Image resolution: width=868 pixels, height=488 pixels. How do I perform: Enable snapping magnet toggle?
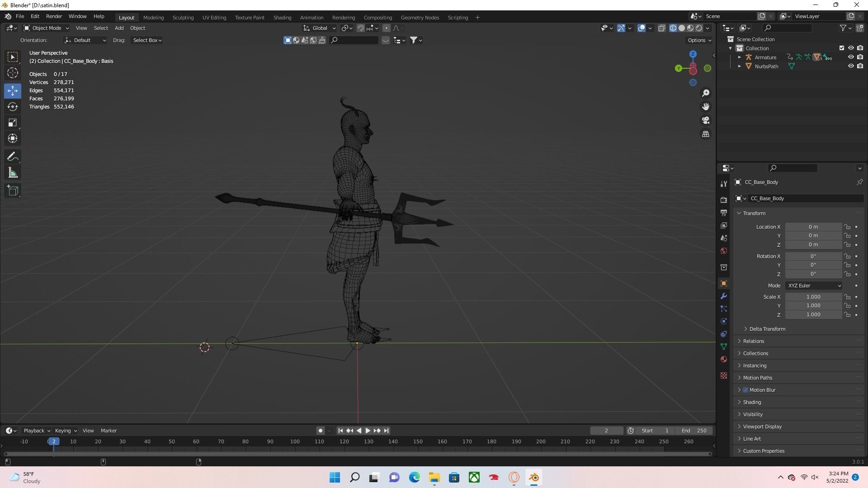coord(361,28)
